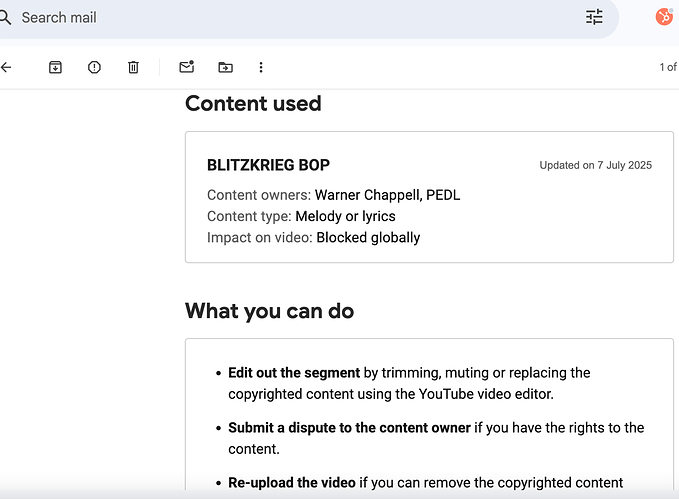The width and height of the screenshot is (679, 499).
Task: Archive this email
Action: tap(55, 67)
